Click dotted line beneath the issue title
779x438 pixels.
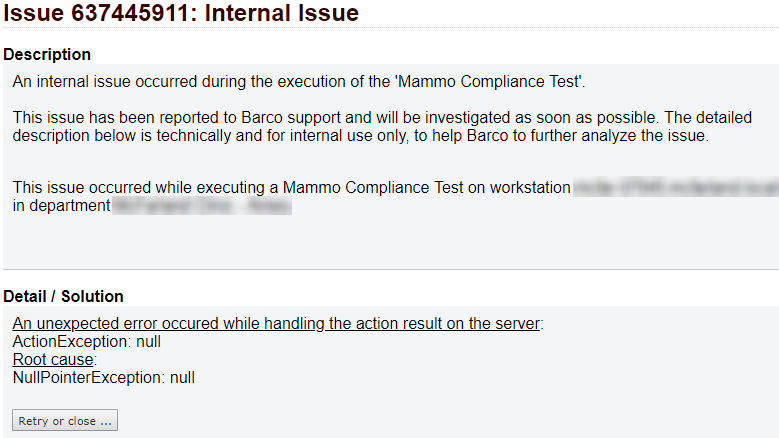click(x=391, y=28)
